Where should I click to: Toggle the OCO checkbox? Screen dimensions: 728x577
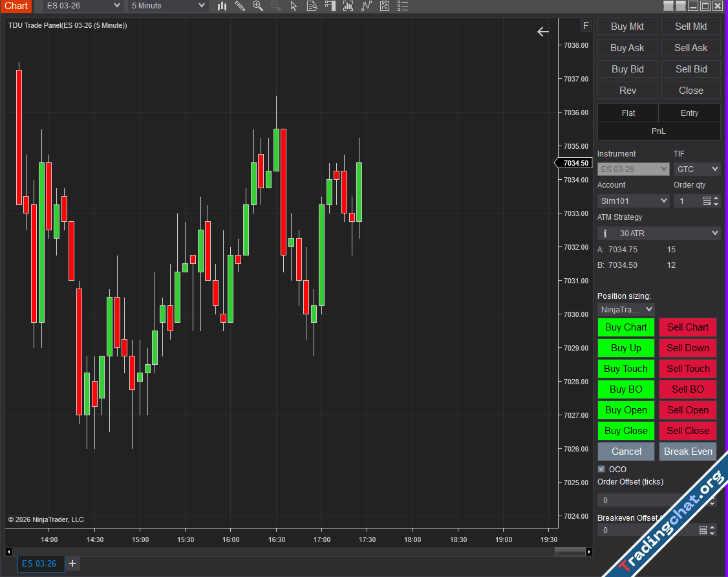pos(601,469)
